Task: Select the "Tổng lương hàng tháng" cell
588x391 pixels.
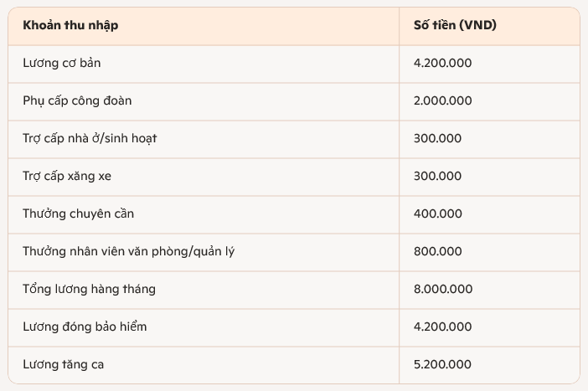Action: coord(89,289)
